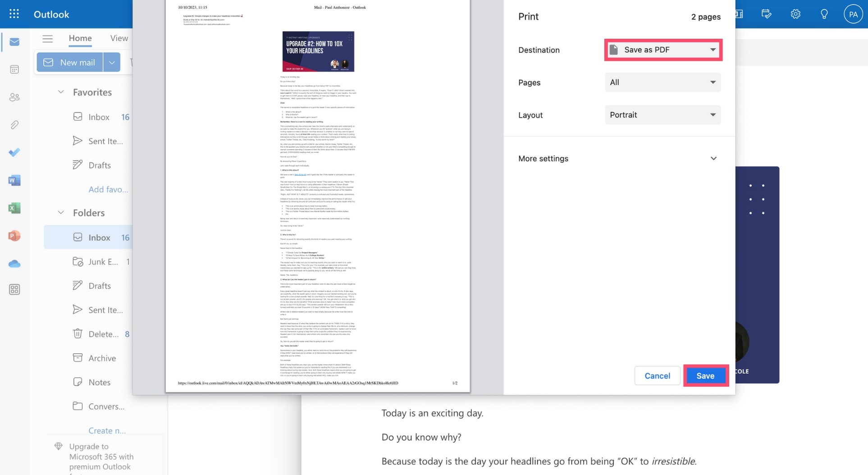The width and height of the screenshot is (868, 475).
Task: Launch the Excel app icon
Action: 14,208
